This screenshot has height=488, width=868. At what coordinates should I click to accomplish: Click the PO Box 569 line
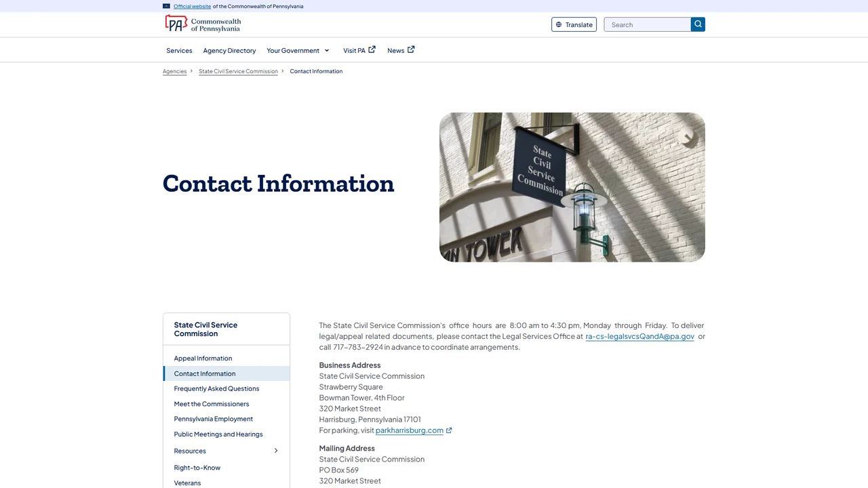pos(339,470)
